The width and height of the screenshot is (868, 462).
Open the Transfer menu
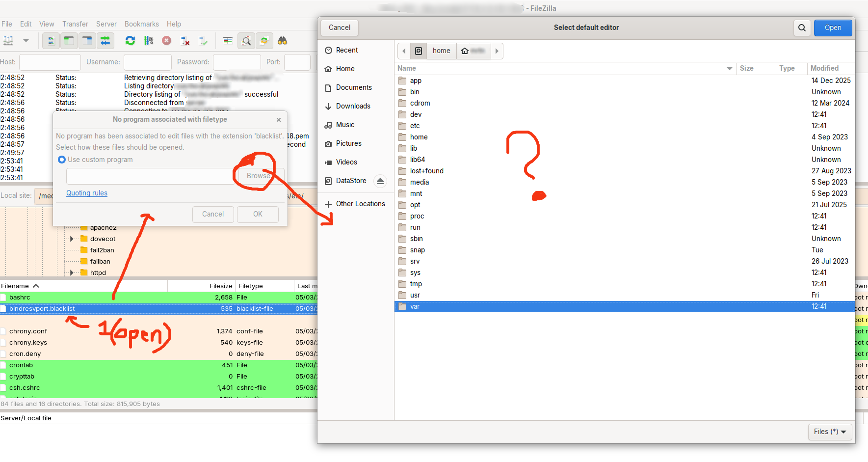[x=75, y=24]
